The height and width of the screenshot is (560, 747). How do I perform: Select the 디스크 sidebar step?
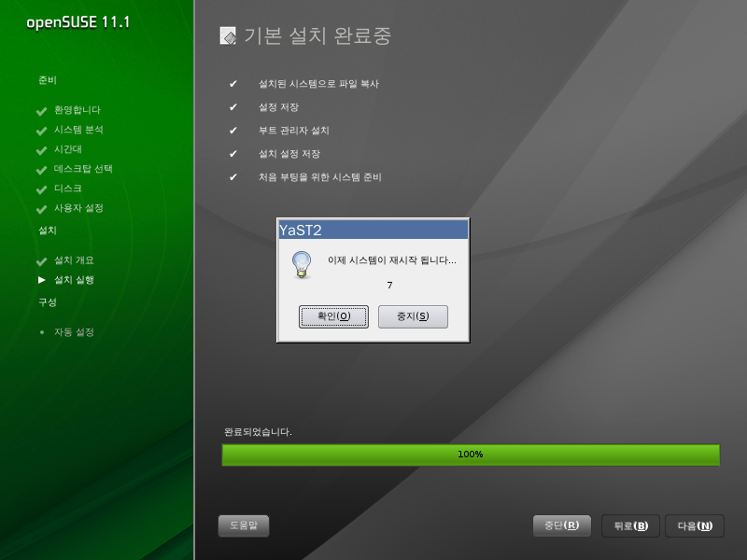pos(67,189)
